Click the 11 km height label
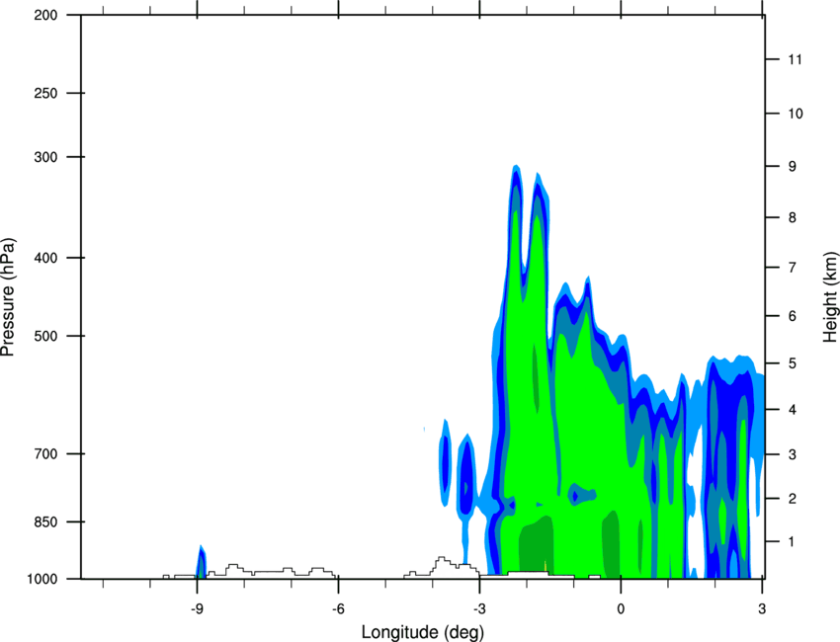840x642 pixels. [795, 59]
